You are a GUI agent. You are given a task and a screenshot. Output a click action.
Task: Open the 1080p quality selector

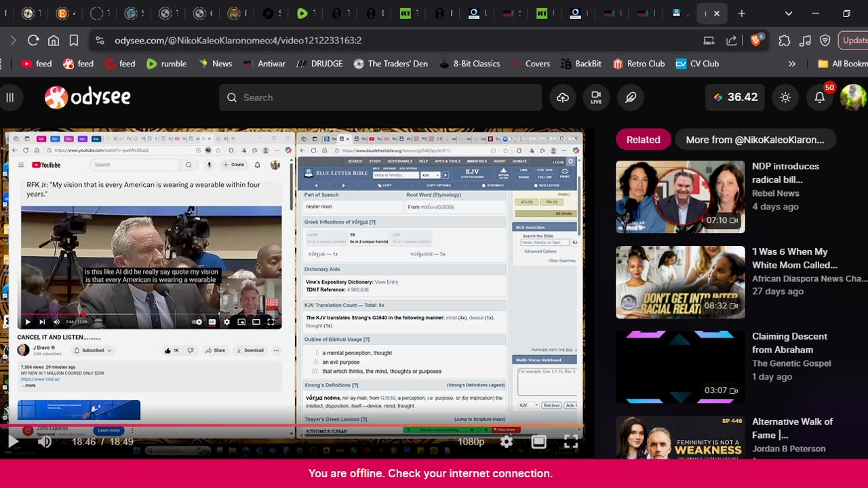click(471, 442)
